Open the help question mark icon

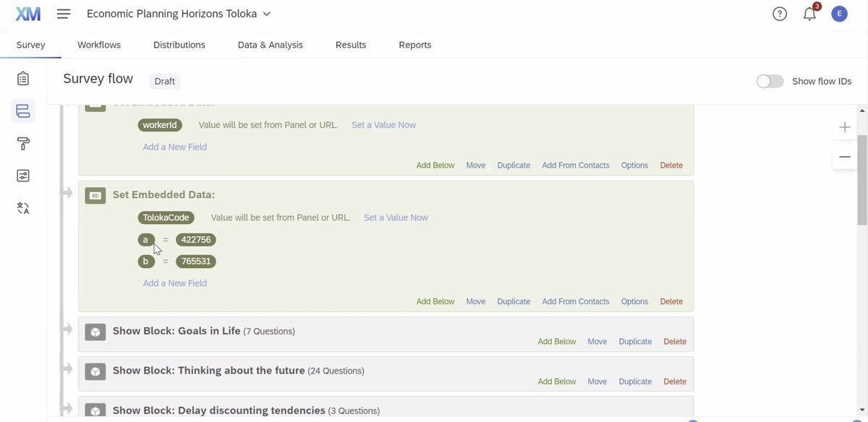click(x=780, y=14)
